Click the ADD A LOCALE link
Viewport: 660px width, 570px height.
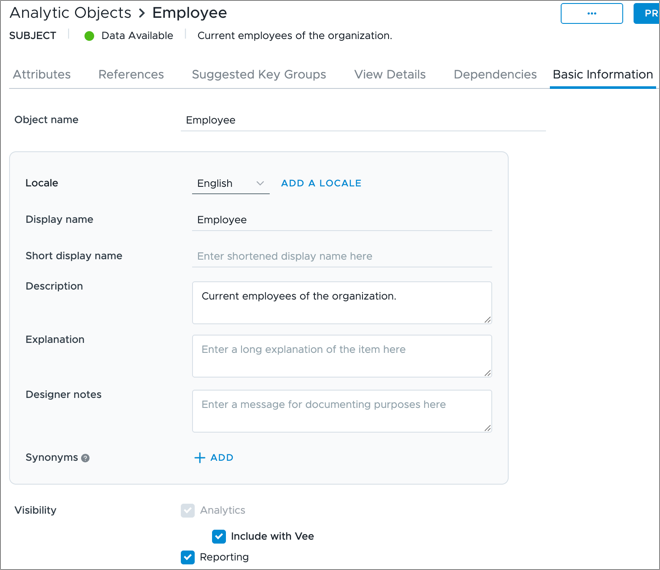[321, 184]
